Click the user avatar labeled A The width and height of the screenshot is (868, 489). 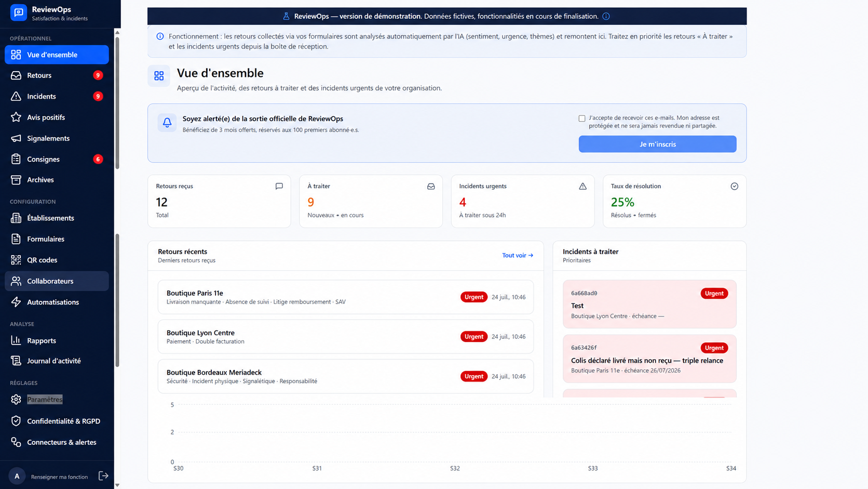[x=17, y=476]
